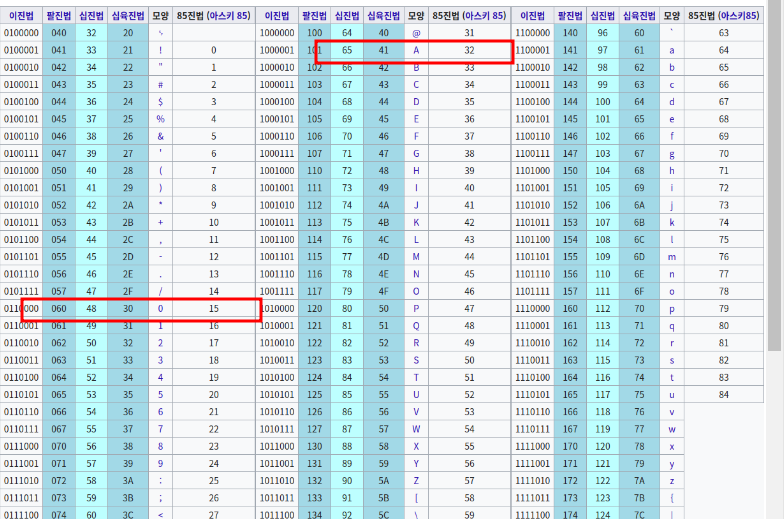Select octal cell 067
The width and height of the screenshot is (784, 519).
click(58, 429)
